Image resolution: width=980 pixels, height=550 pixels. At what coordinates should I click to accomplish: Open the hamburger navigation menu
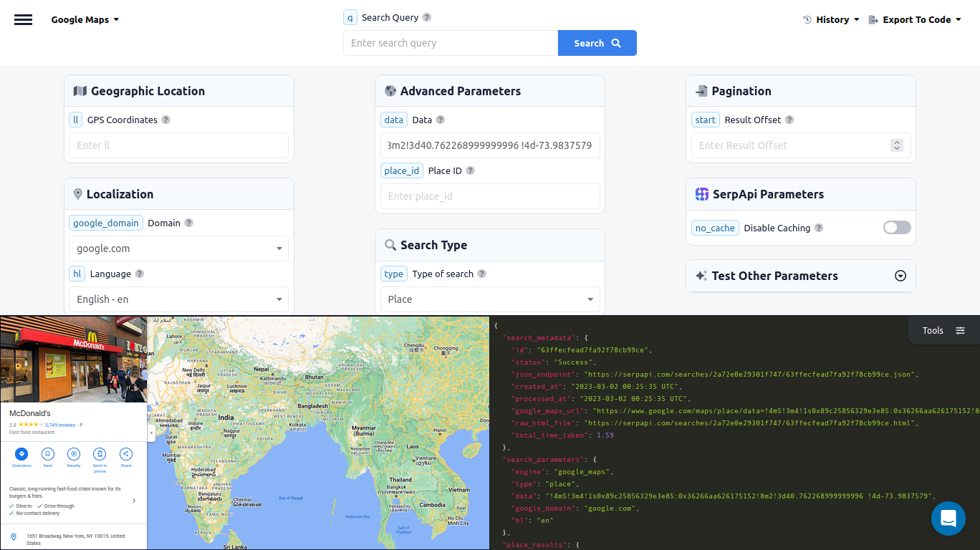click(x=24, y=20)
